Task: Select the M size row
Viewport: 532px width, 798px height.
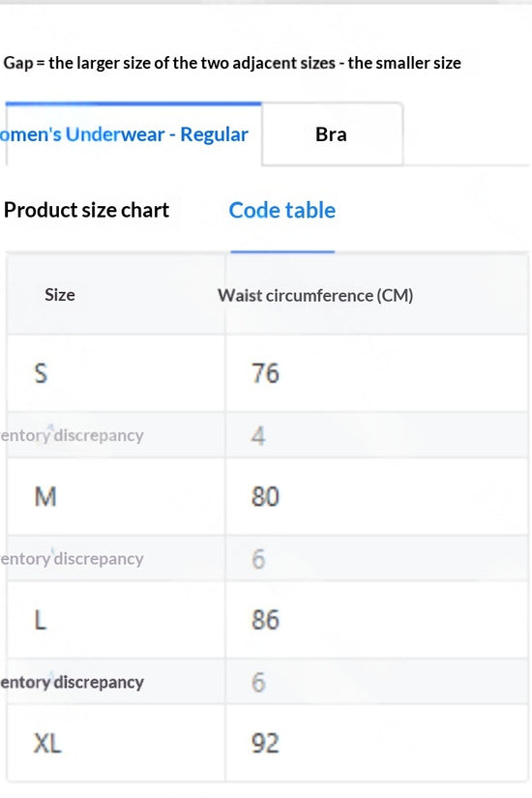Action: click(267, 497)
